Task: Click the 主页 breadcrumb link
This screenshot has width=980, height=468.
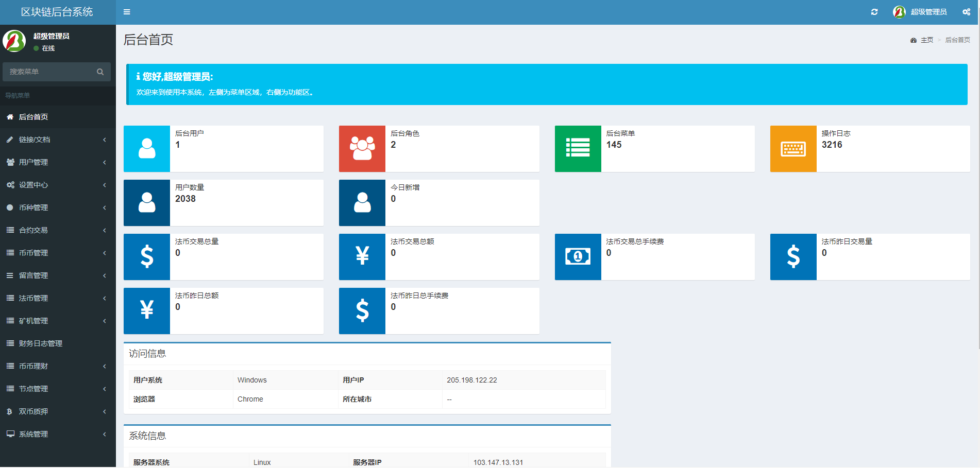Action: point(926,40)
